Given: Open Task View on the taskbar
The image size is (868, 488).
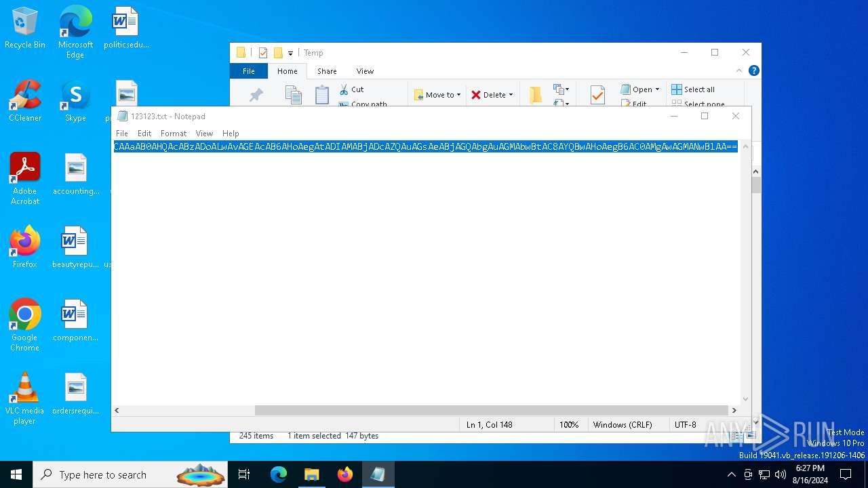Looking at the screenshot, I should tap(244, 474).
